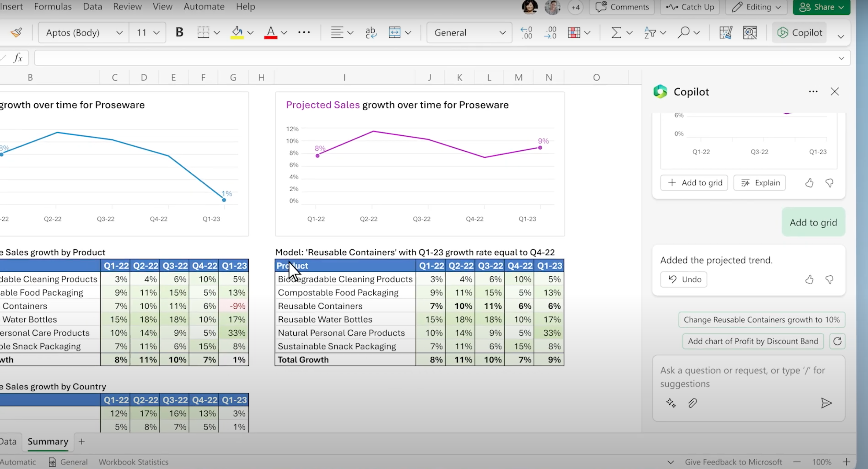Click the Analyze Data icon
This screenshot has height=469, width=868.
pos(750,33)
